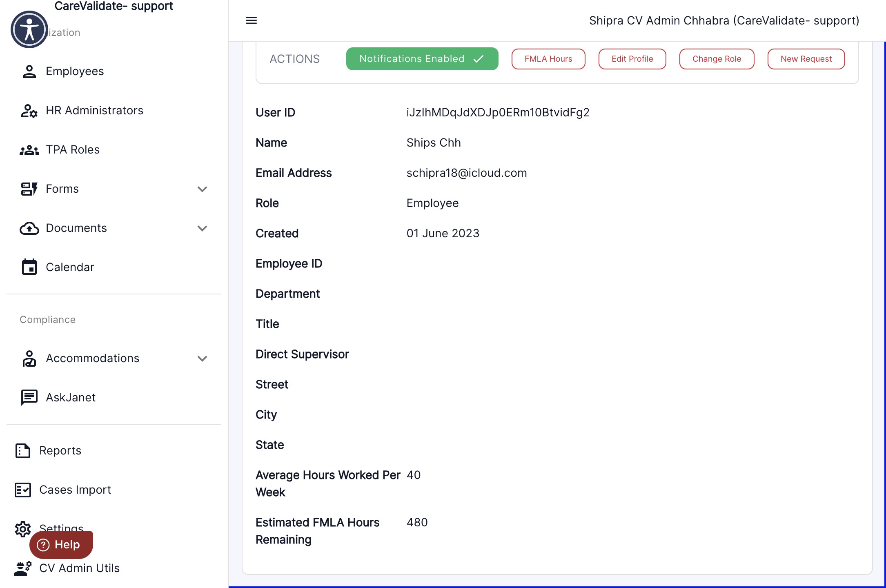Expand the Accommodations submenu chevron
Image resolution: width=886 pixels, height=588 pixels.
coord(202,359)
